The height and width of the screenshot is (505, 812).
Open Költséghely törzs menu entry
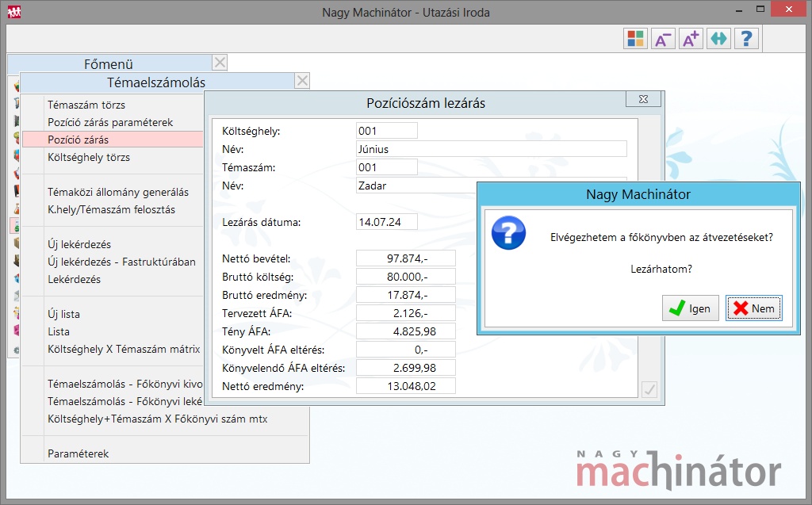89,157
